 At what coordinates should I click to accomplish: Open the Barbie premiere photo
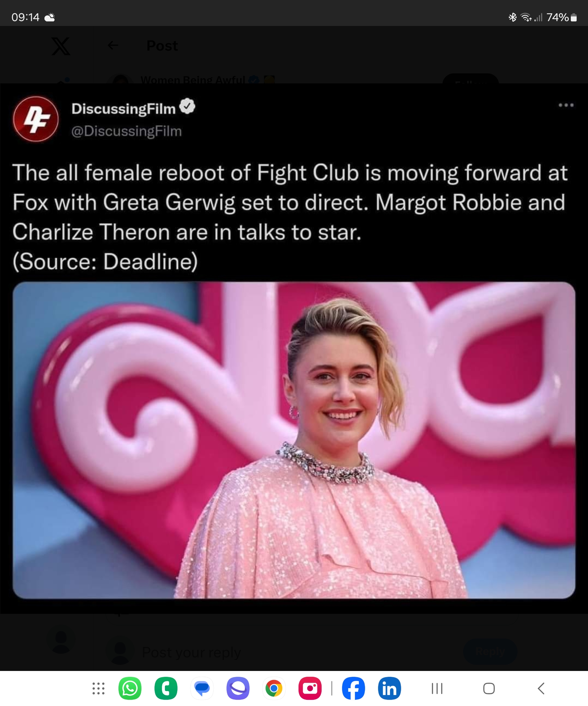(294, 440)
